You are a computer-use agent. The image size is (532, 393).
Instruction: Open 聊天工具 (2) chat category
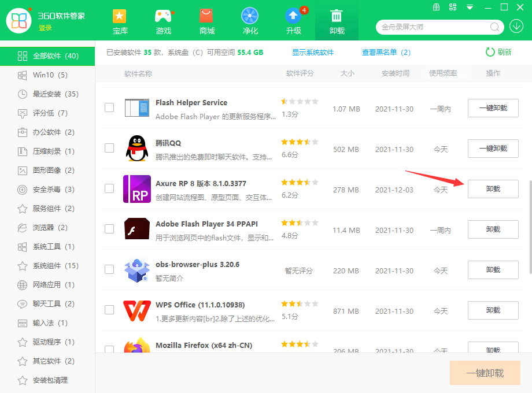click(x=47, y=304)
